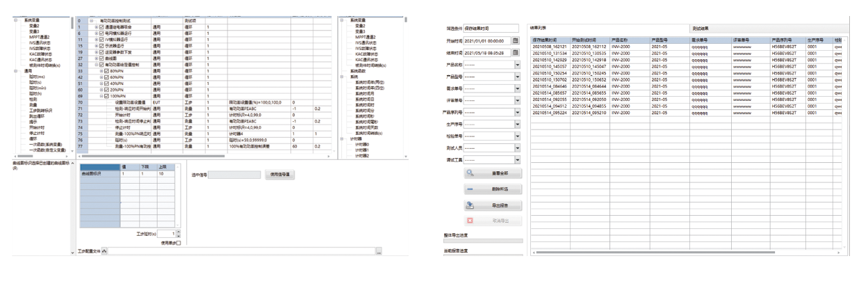This screenshot has width=868, height=286.
Task: Uncheck the 80%PN test step checkbox
Action: (108, 71)
